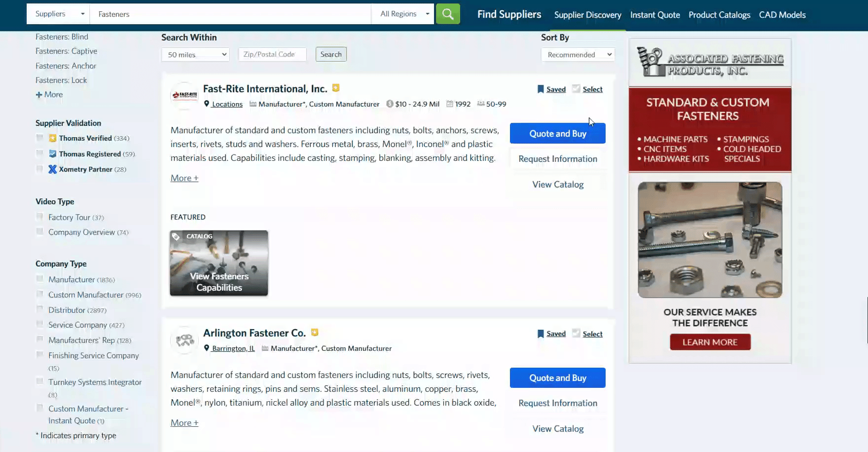Open the All Regions dropdown
Screen dimensions: 868x452
403,14
